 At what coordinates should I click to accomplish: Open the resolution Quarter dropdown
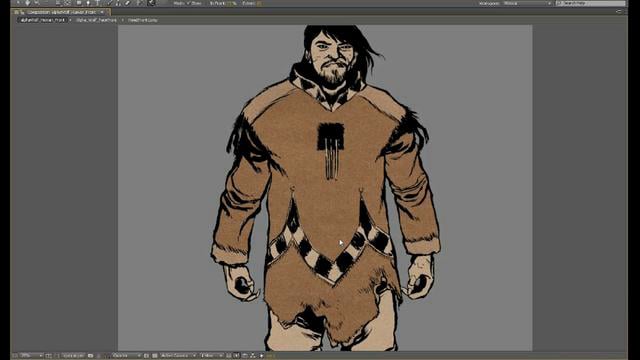pos(127,356)
